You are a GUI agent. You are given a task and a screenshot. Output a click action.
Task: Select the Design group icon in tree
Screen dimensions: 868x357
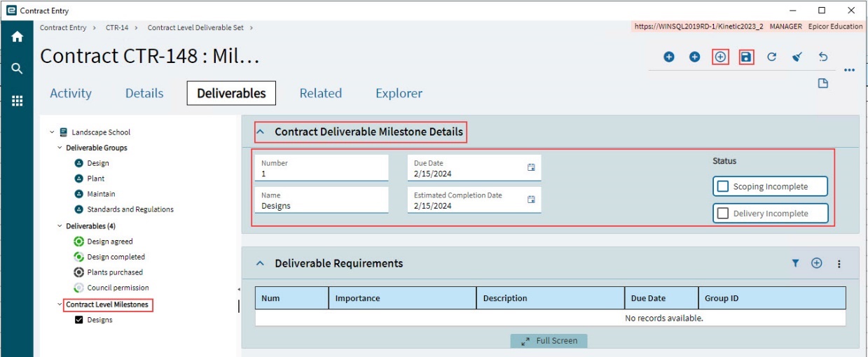[x=79, y=163]
